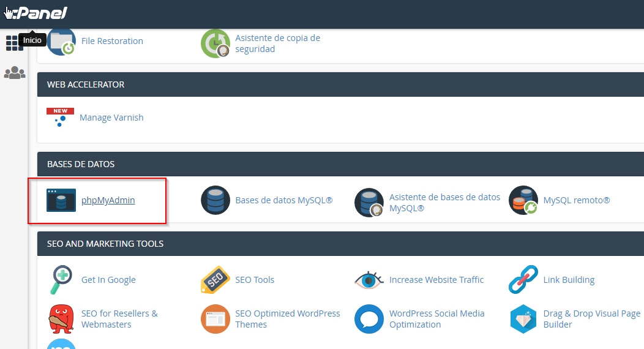
Task: Click the Get In Google magnifier icon
Action: click(x=61, y=280)
